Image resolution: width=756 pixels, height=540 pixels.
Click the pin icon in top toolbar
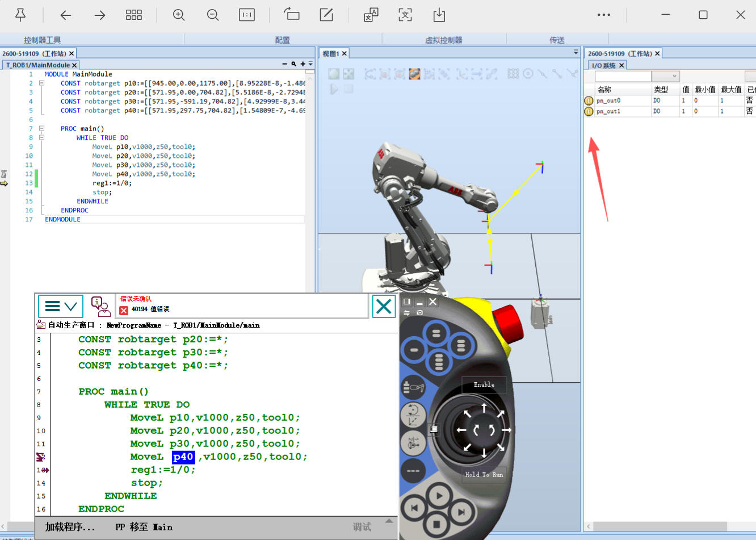[x=20, y=15]
